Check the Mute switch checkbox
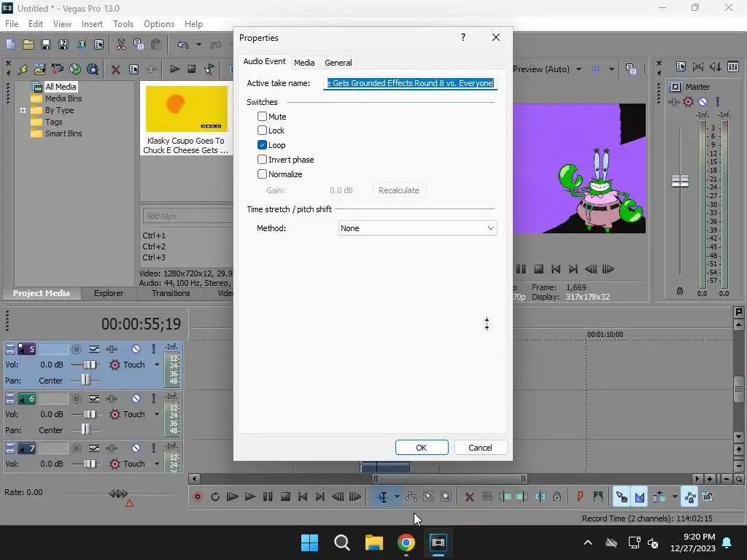 pyautogui.click(x=262, y=116)
